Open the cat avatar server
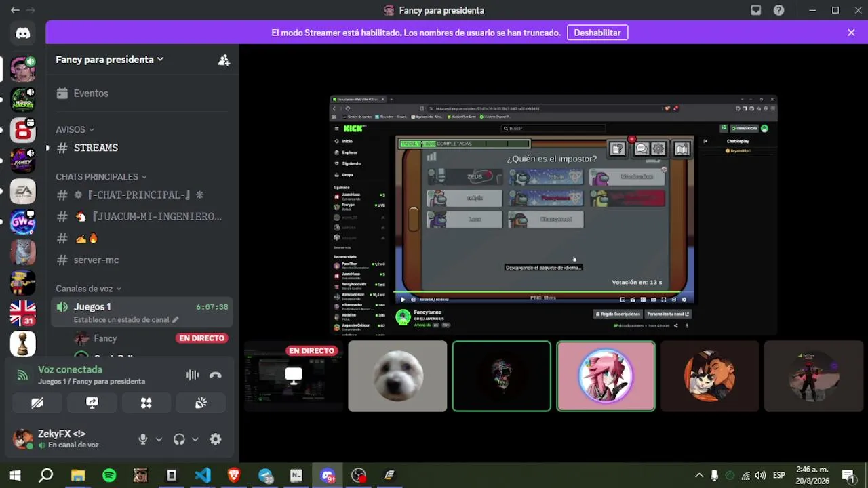868x488 pixels. pyautogui.click(x=22, y=252)
